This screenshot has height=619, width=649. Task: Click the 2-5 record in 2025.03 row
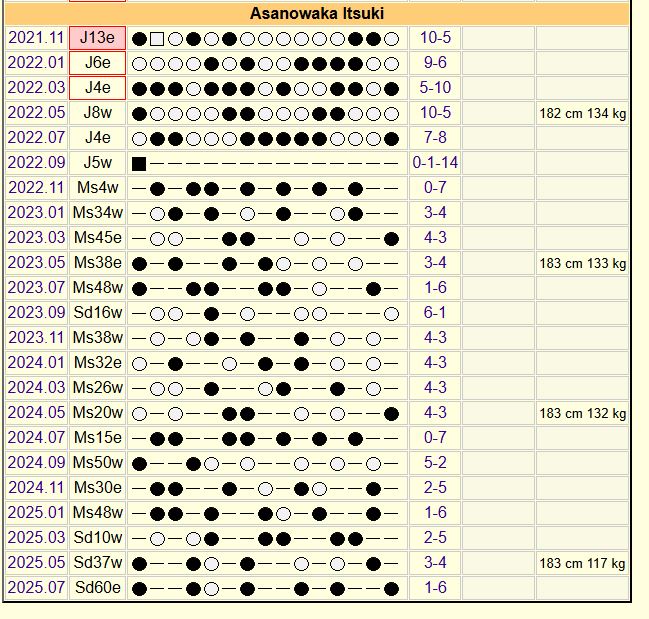[x=435, y=537]
